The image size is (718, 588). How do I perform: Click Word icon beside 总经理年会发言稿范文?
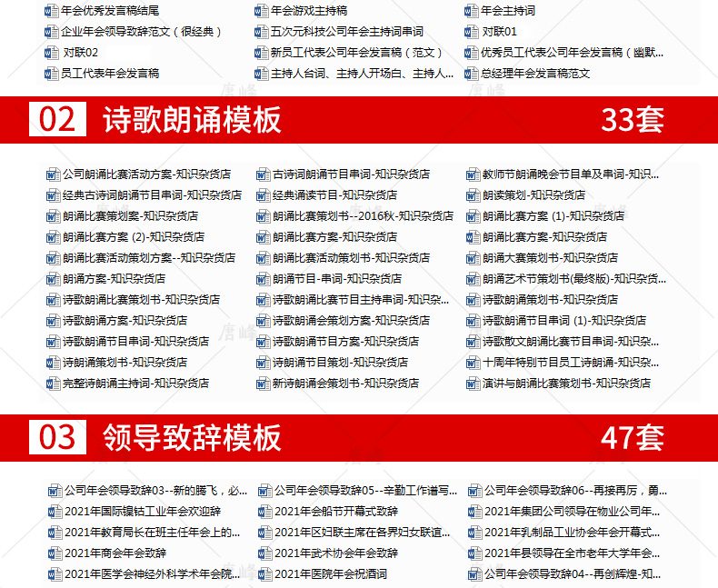click(472, 74)
